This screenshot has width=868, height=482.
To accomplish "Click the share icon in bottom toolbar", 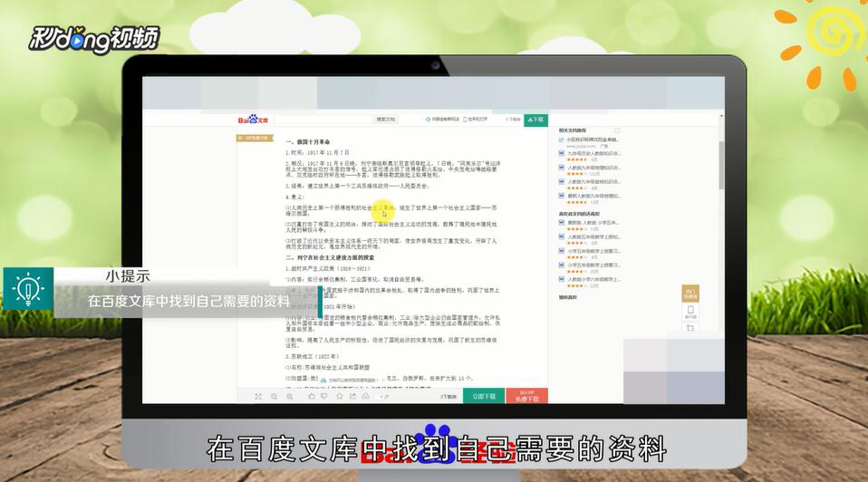I will [x=352, y=396].
